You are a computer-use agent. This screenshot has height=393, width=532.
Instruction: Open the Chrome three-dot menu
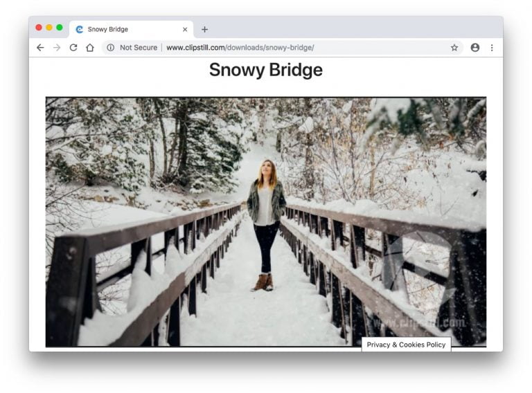tap(492, 48)
